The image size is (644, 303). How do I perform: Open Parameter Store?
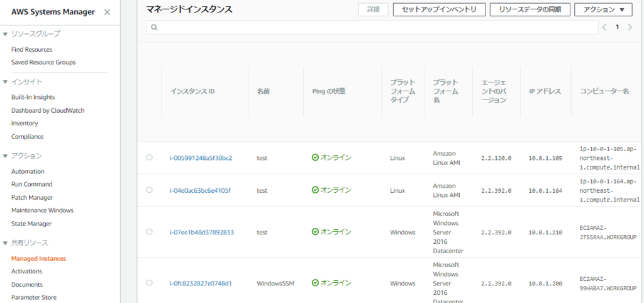click(x=34, y=297)
